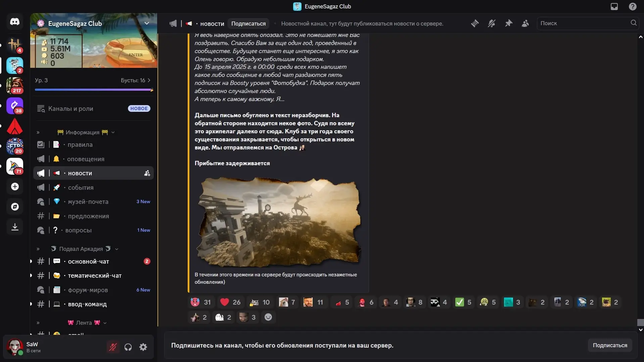Click the heart reaction with 26
644x362 pixels.
pyautogui.click(x=230, y=302)
